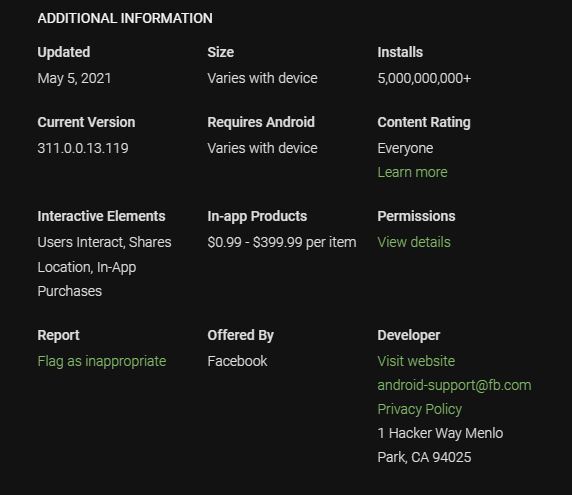
Task: Click Varies with device under Requires Android
Action: pos(262,148)
